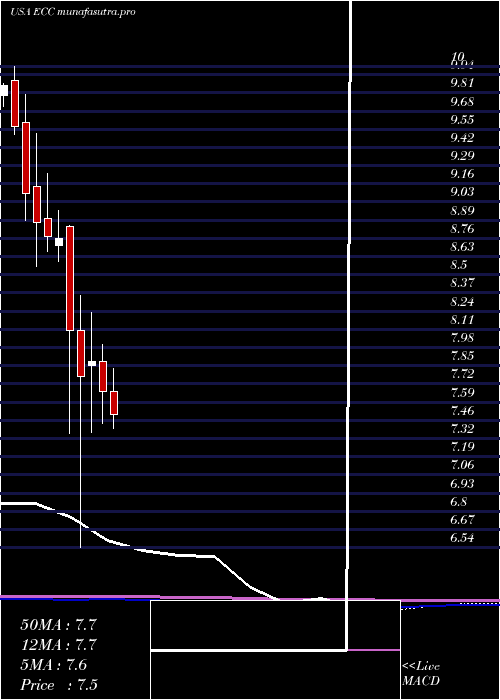Image resolution: width=500 pixels, height=700 pixels.
Task: Select the 8.37 price axis label
Action: 462,283
